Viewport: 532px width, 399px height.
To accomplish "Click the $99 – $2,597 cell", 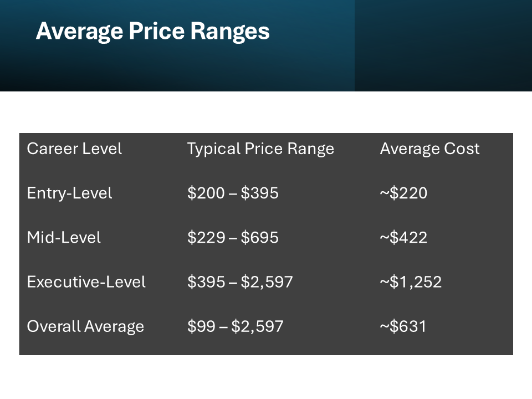I will 235,327.
